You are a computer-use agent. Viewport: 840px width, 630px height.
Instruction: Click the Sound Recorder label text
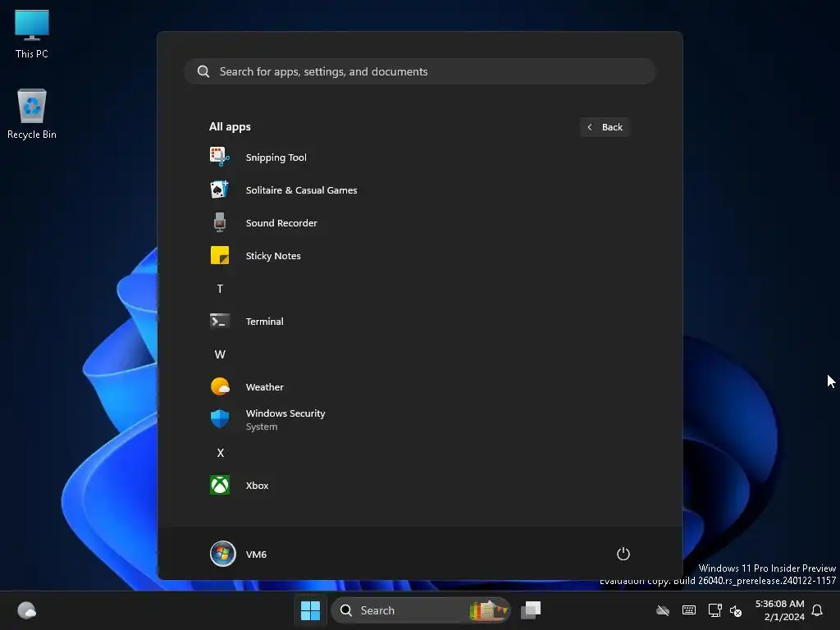click(x=281, y=223)
